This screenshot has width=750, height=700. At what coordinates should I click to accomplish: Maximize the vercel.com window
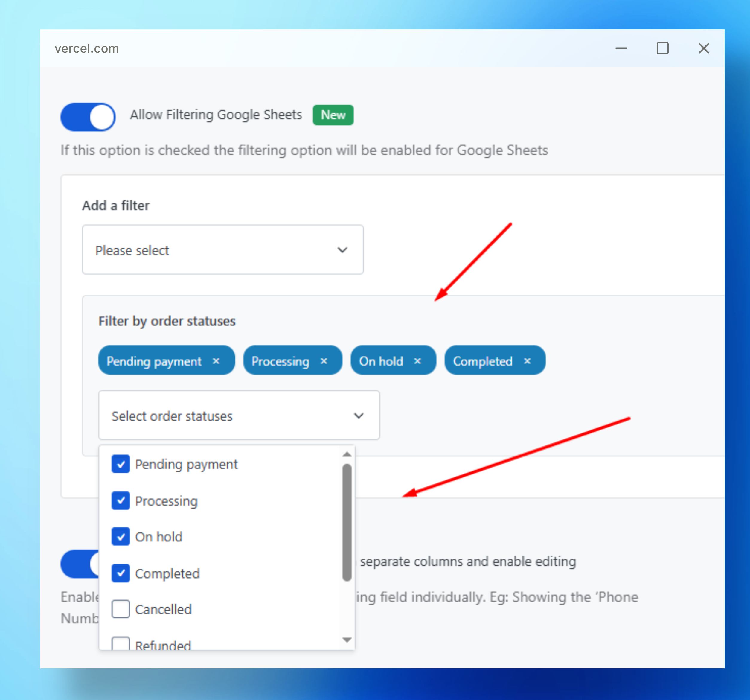[662, 48]
